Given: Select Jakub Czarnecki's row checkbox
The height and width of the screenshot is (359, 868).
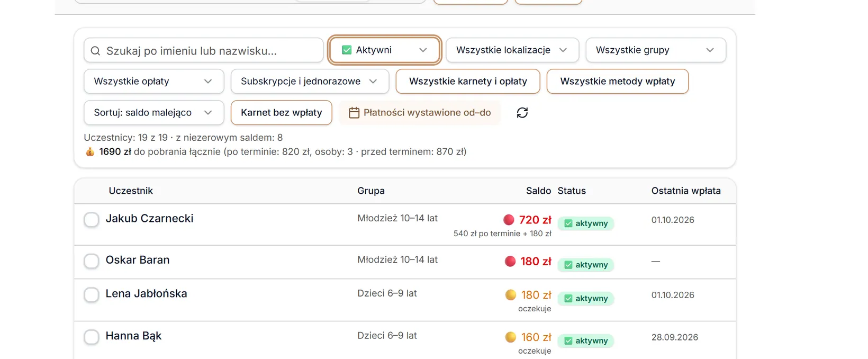Looking at the screenshot, I should 92,219.
